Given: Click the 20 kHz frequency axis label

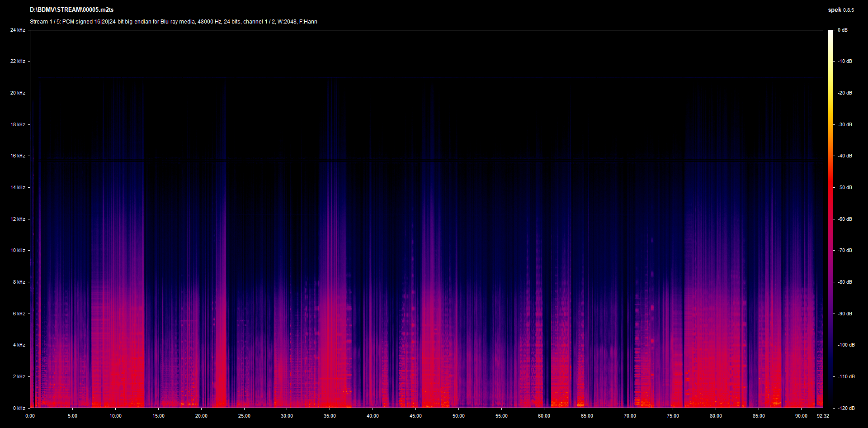Looking at the screenshot, I should click(18, 93).
